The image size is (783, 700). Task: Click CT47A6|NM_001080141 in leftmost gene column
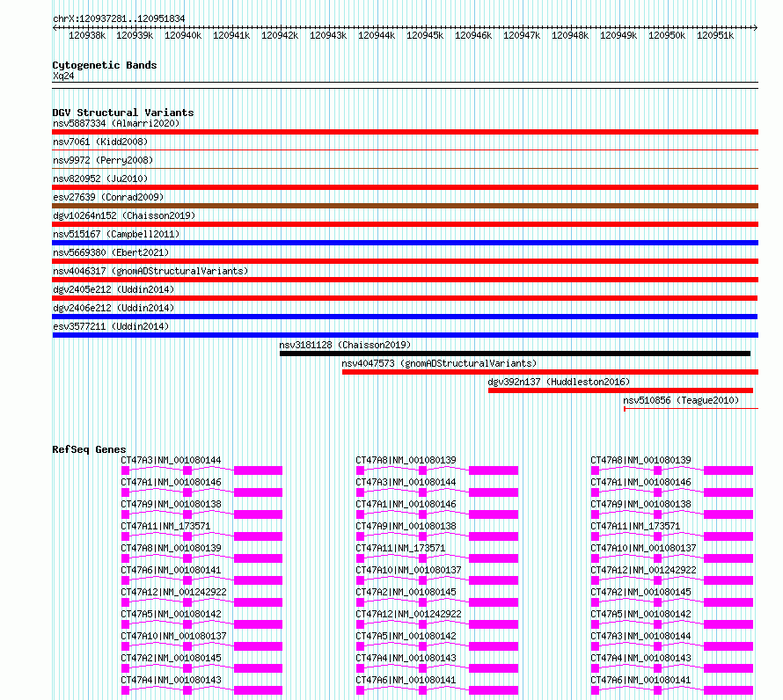coord(171,570)
